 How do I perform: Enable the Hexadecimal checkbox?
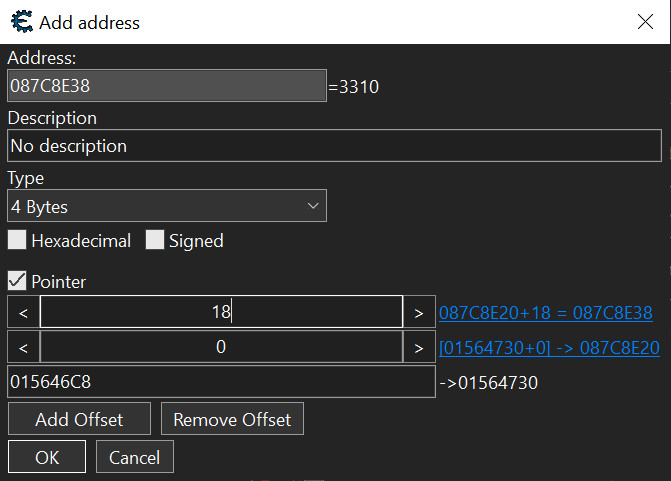click(17, 241)
